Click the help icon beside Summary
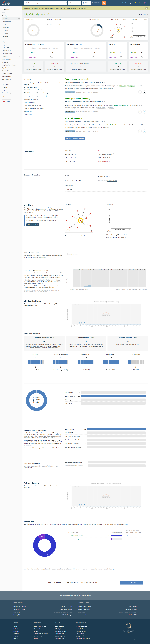Screen dimensions: 150x644 coord(19,19)
